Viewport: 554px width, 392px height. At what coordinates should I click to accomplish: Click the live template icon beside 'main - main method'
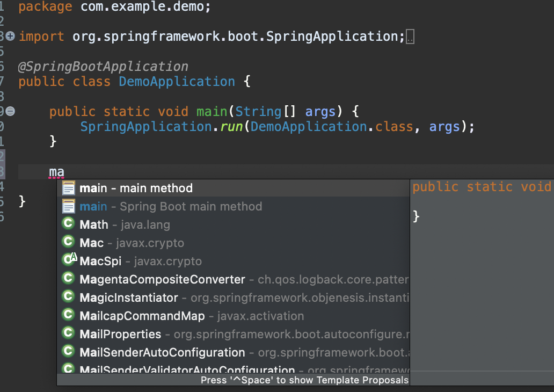click(x=68, y=187)
